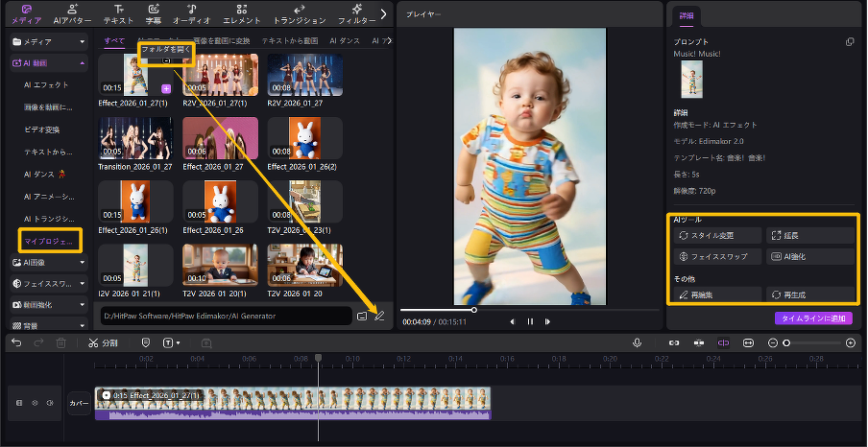Mute the video track audio
The width and height of the screenshot is (868, 447).
[x=51, y=403]
